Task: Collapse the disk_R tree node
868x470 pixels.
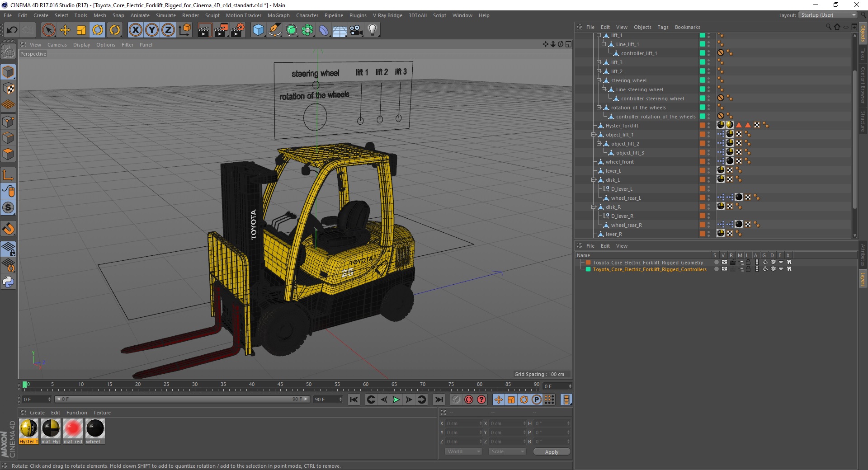Action: [594, 207]
